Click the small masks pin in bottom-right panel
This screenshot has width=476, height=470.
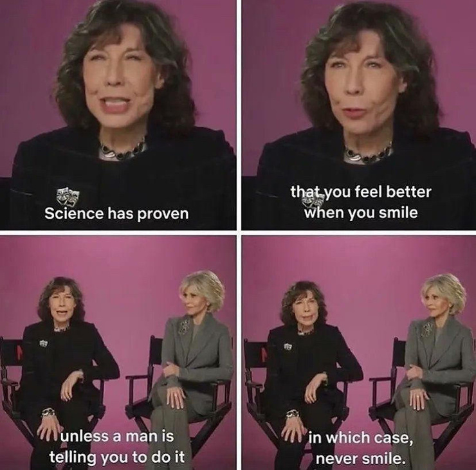coord(288,346)
